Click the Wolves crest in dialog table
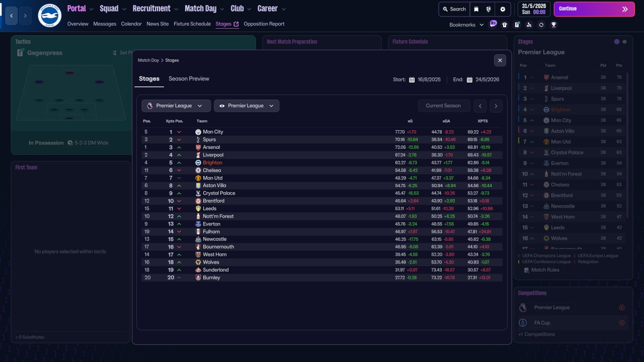This screenshot has height=362, width=644. click(198, 262)
